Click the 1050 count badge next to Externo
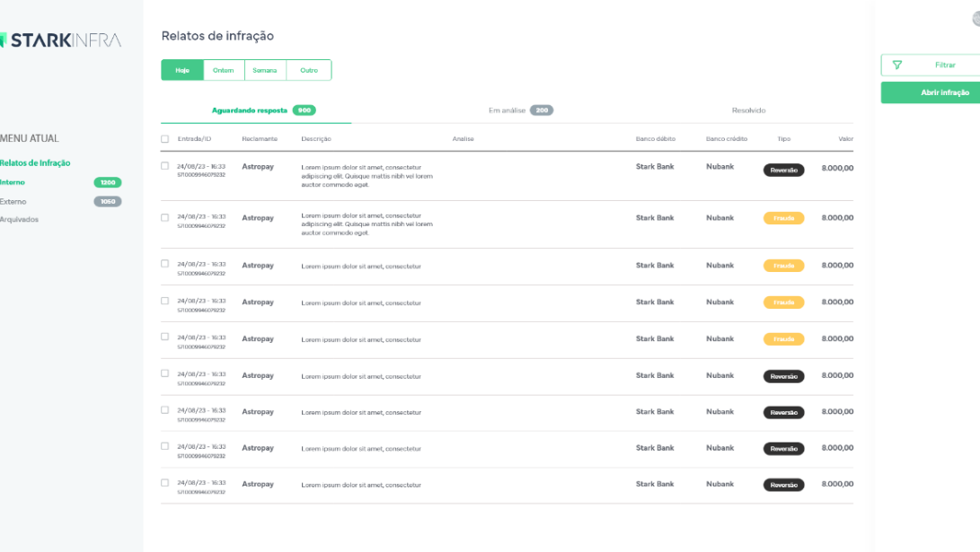980x552 pixels. click(x=107, y=202)
